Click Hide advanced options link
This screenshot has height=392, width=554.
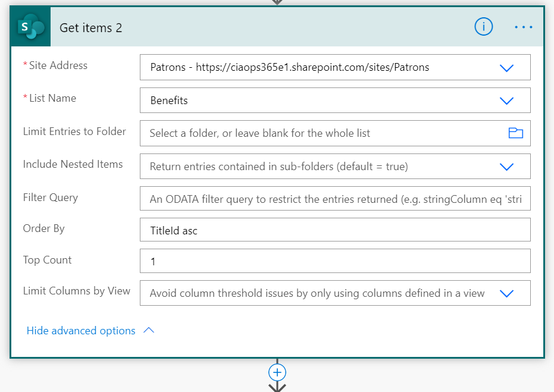81,331
